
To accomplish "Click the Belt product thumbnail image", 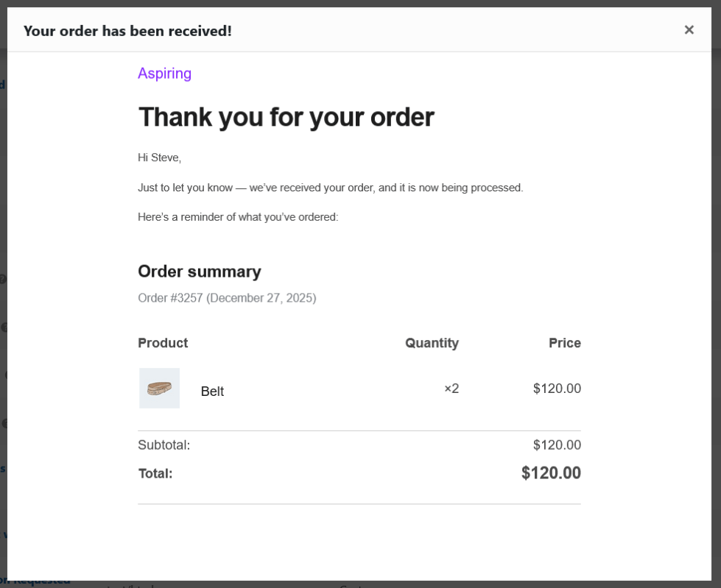I will [159, 388].
